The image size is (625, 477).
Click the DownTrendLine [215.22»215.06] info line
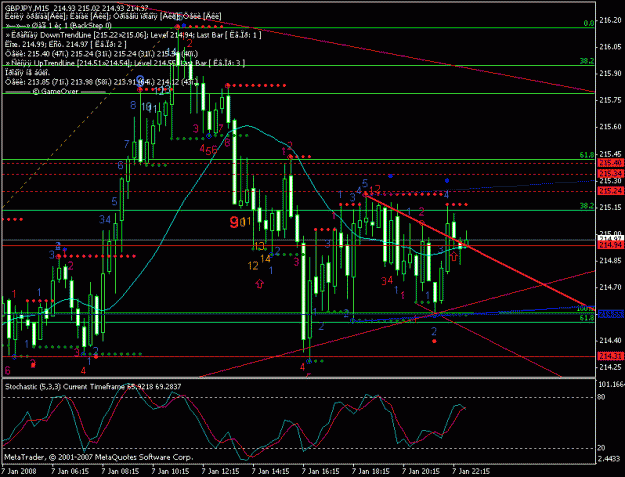(133, 35)
